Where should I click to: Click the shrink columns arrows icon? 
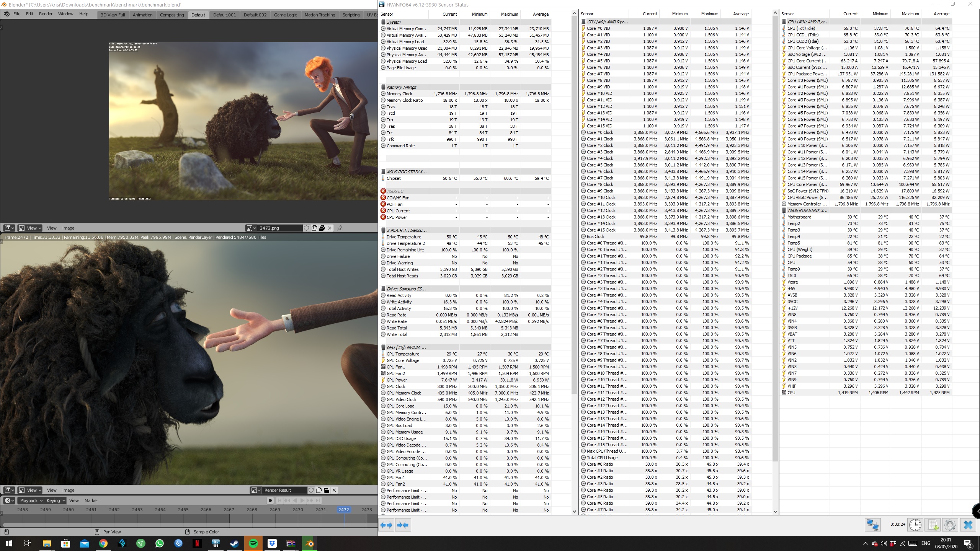tap(403, 525)
